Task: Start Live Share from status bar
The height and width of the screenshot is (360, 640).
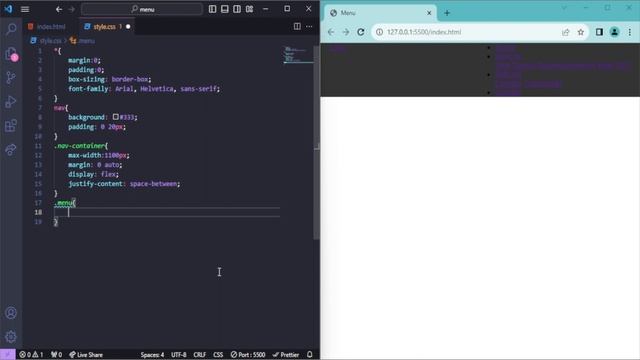Action: click(x=86, y=355)
